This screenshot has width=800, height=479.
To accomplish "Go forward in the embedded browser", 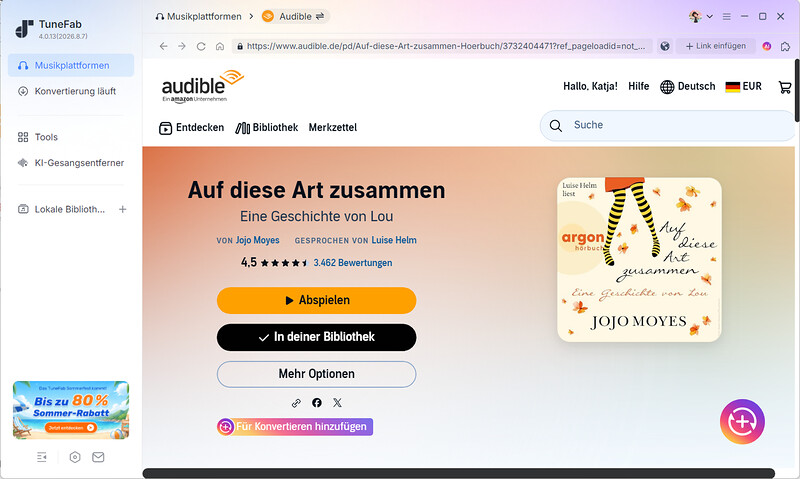I will click(x=182, y=46).
